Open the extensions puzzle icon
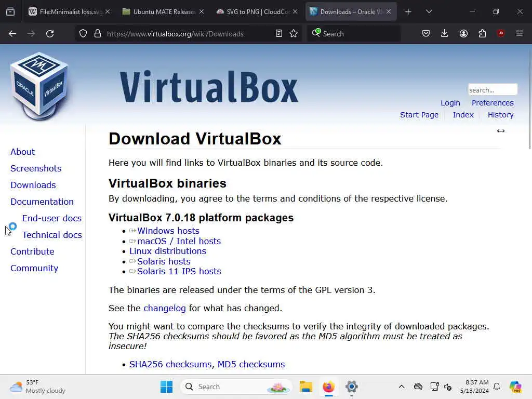The width and height of the screenshot is (532, 399). (x=482, y=33)
